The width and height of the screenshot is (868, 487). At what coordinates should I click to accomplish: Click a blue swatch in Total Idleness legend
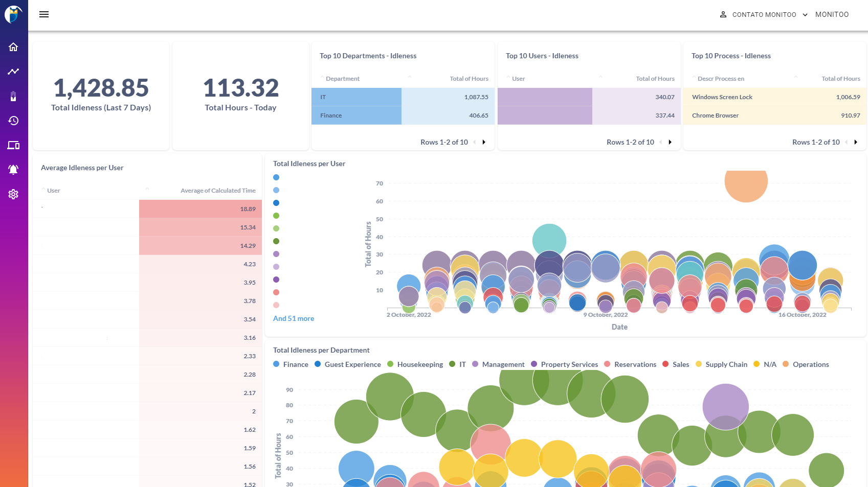click(276, 177)
